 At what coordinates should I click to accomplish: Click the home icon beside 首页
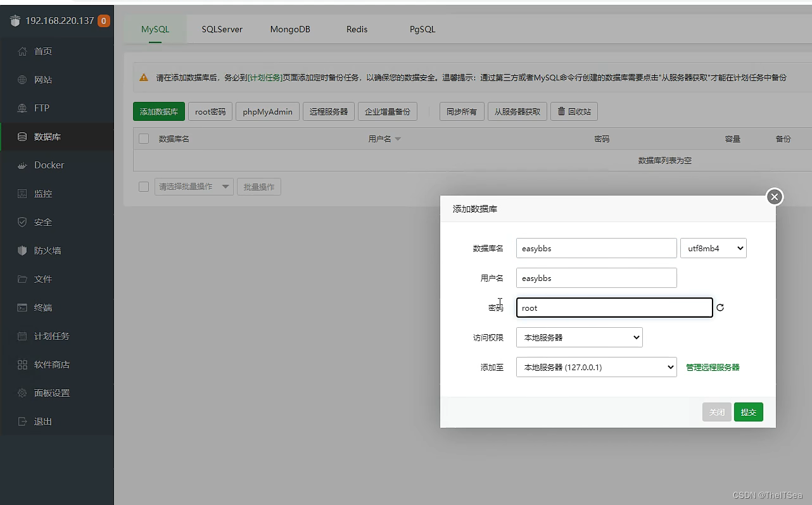pyautogui.click(x=23, y=51)
